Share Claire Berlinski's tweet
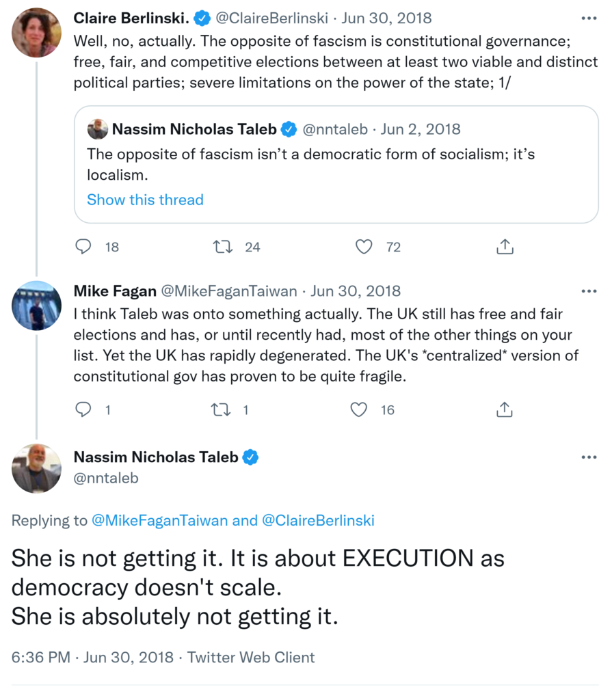The image size is (612, 700). [505, 247]
